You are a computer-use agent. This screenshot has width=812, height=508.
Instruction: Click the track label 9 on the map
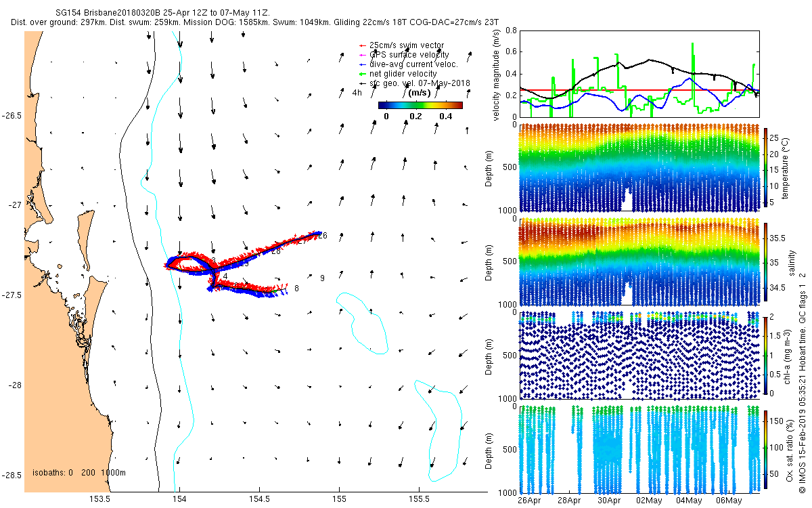(322, 278)
